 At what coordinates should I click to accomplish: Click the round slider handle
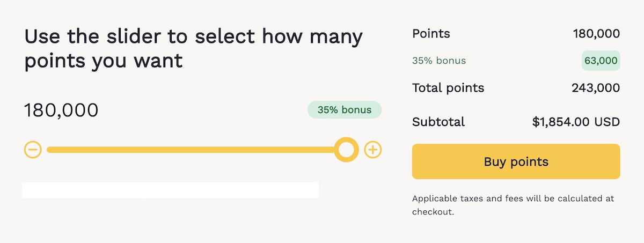tap(346, 150)
